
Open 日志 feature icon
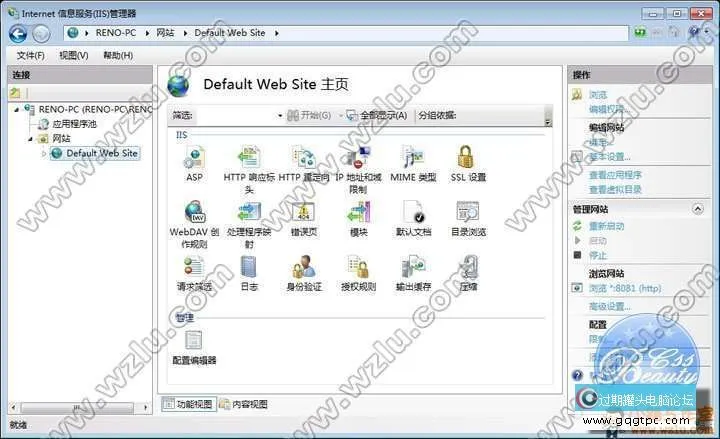(x=248, y=267)
